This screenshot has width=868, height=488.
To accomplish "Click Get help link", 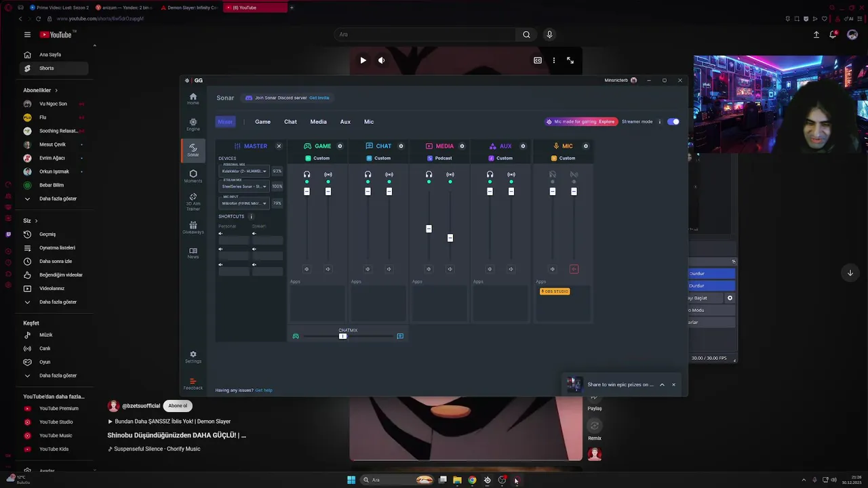I will click(264, 390).
